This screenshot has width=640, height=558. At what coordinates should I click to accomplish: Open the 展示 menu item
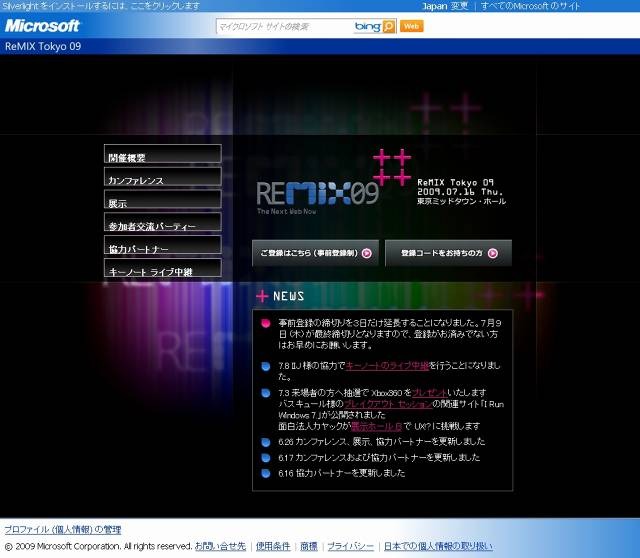pos(163,199)
